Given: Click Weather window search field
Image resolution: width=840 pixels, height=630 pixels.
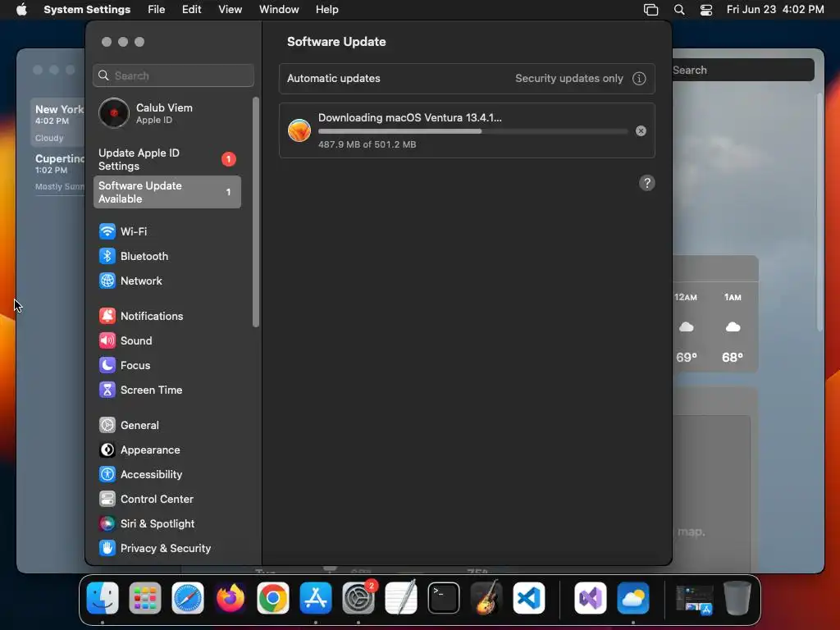Looking at the screenshot, I should click(x=743, y=71).
